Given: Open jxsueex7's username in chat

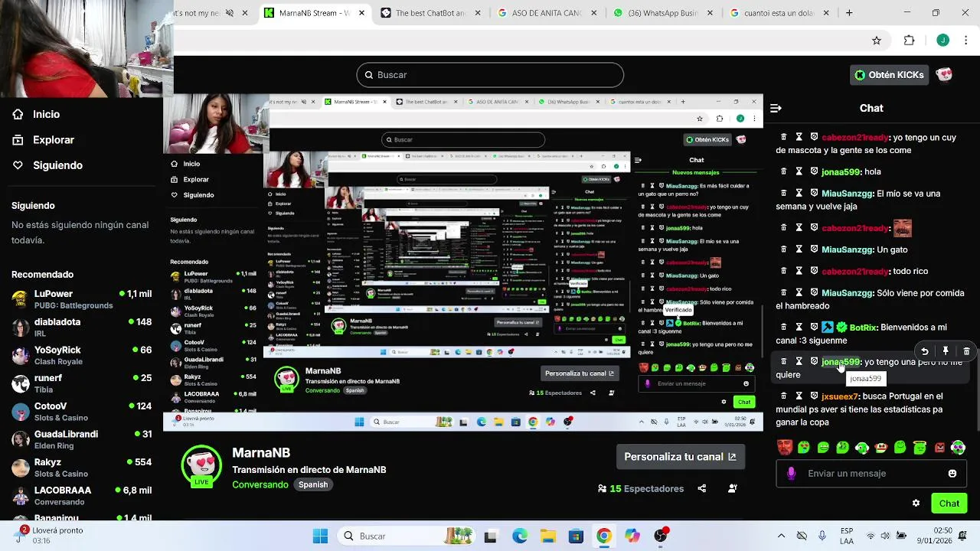Looking at the screenshot, I should click(840, 396).
